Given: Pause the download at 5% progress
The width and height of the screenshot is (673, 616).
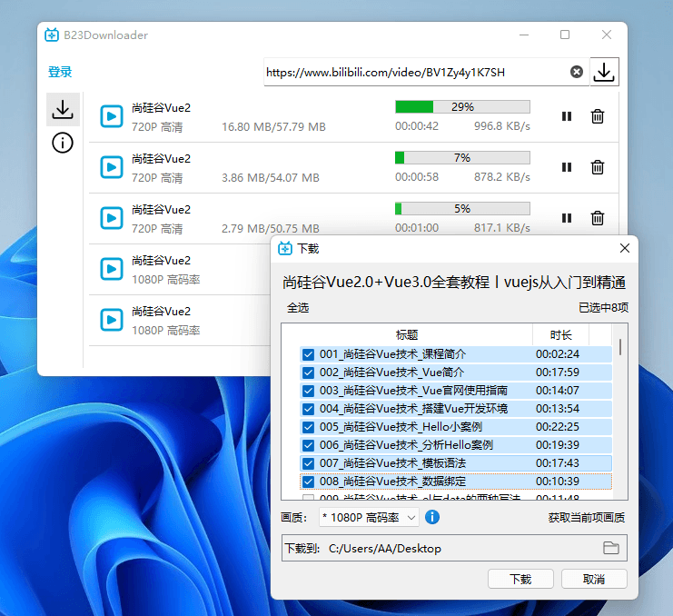Looking at the screenshot, I should [567, 218].
